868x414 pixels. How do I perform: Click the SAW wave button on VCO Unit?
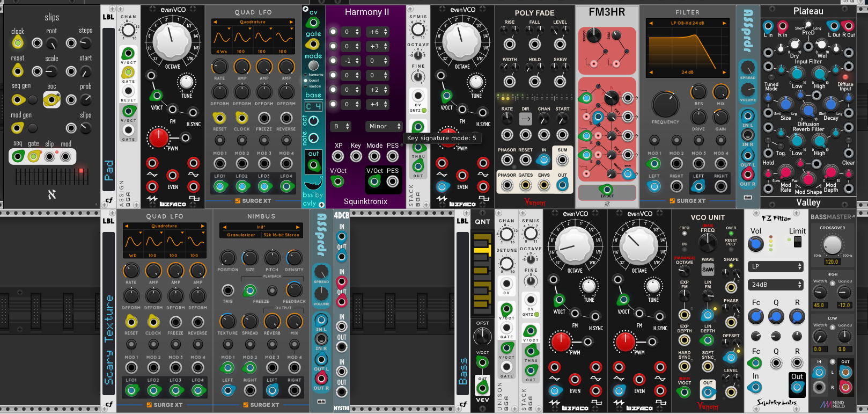(708, 270)
